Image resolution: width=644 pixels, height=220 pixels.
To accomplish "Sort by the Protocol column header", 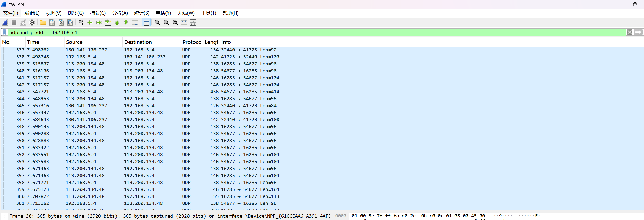I will click(192, 42).
